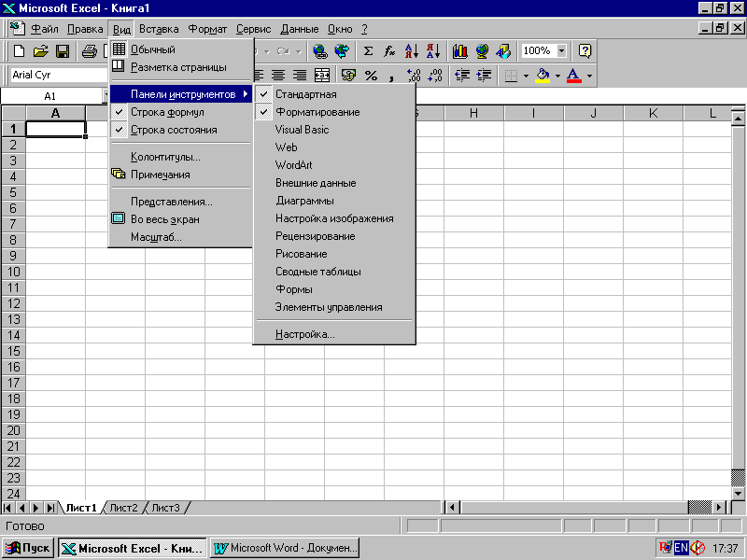Viewport: 747px width, 560px height.
Task: Switch to the Лист3 sheet tab
Action: 165,508
